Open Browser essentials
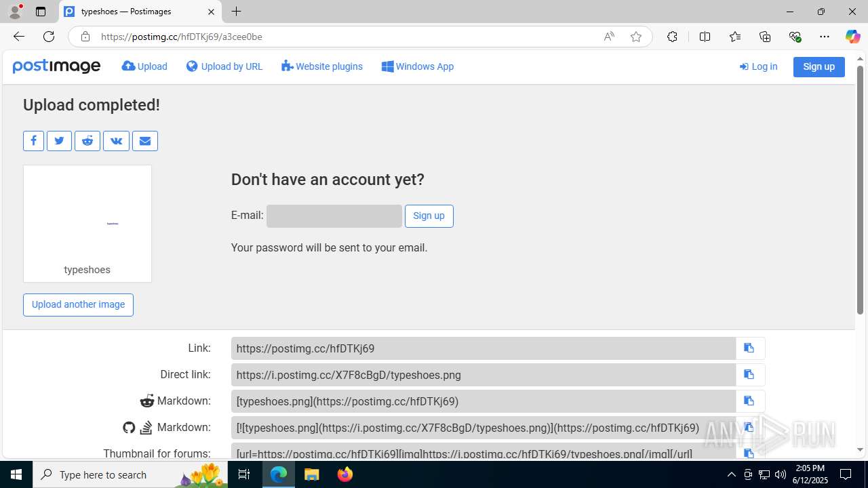868x488 pixels. coord(795,37)
